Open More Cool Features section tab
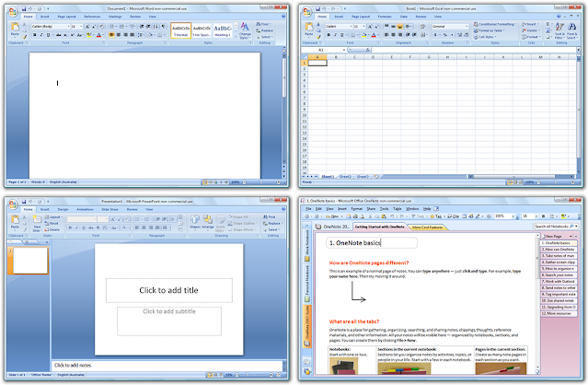Screen dimensions: 588x385 [427, 227]
